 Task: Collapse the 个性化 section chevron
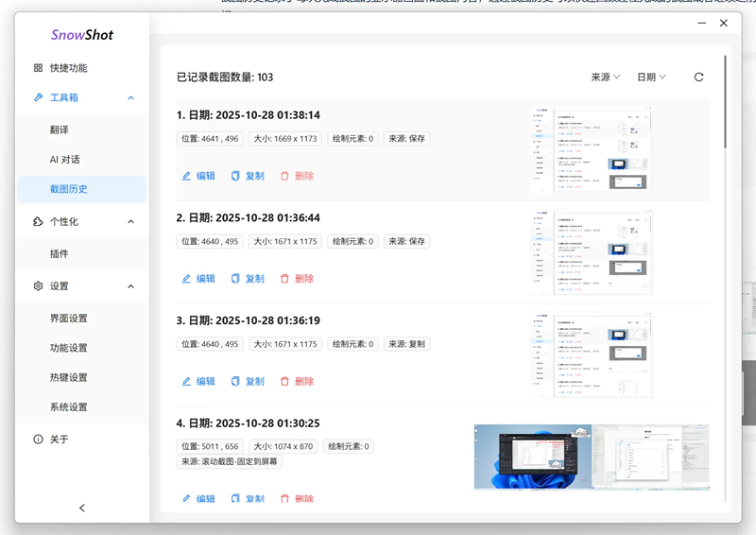coord(130,221)
